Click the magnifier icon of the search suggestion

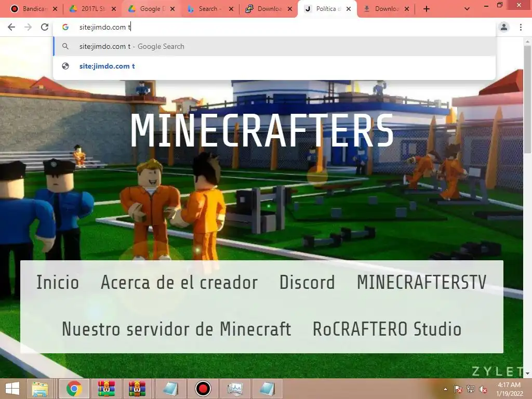(65, 46)
